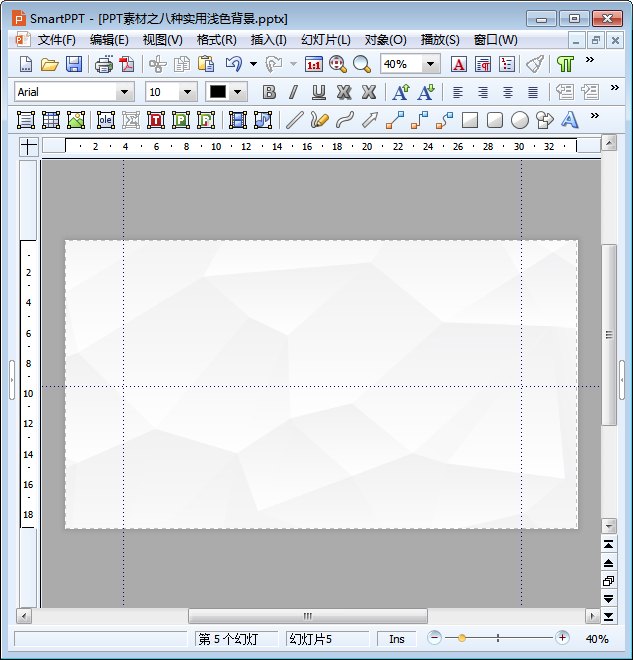Toggle underline formatting
The height and width of the screenshot is (660, 633).
(x=319, y=92)
